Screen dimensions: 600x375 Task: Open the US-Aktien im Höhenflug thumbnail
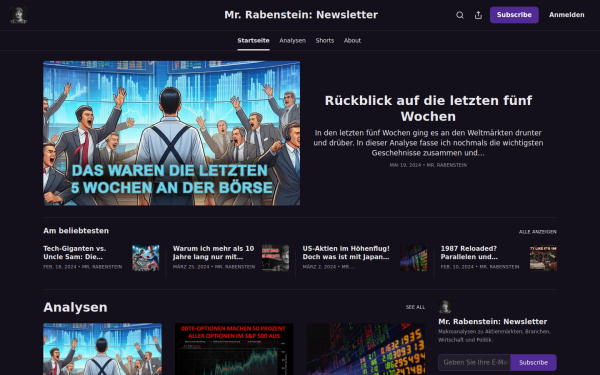(x=414, y=258)
